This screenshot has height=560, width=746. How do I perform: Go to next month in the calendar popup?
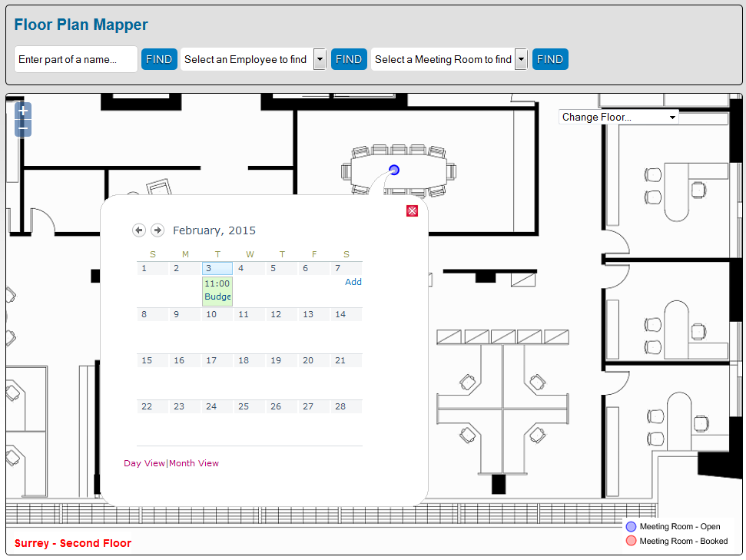tap(157, 230)
